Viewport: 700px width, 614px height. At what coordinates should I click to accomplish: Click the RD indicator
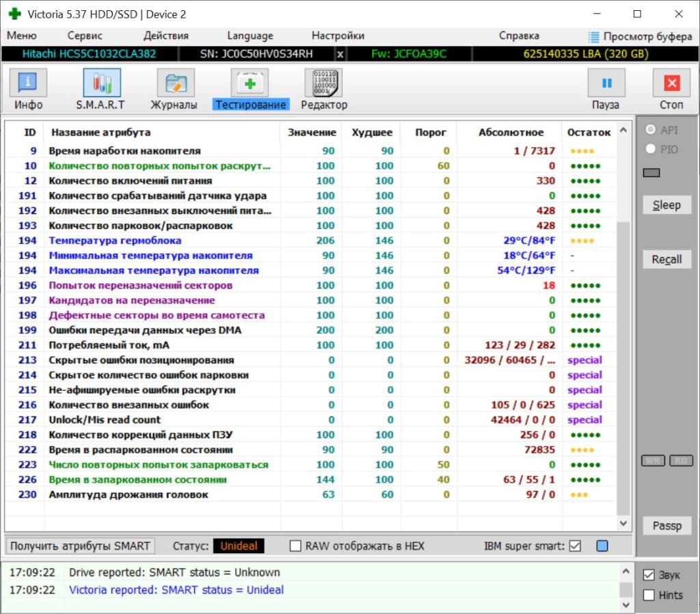[x=681, y=461]
